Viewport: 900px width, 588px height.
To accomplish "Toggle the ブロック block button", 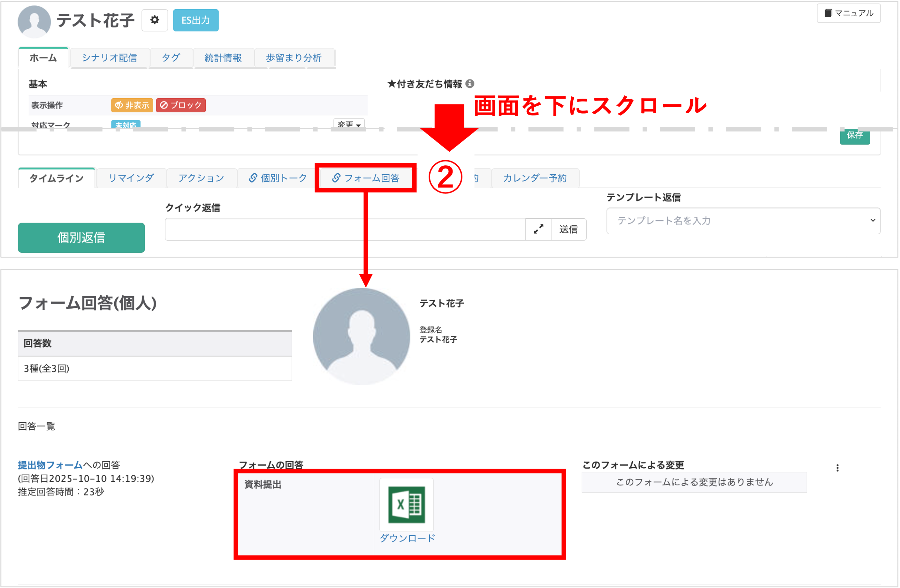I will click(x=181, y=105).
